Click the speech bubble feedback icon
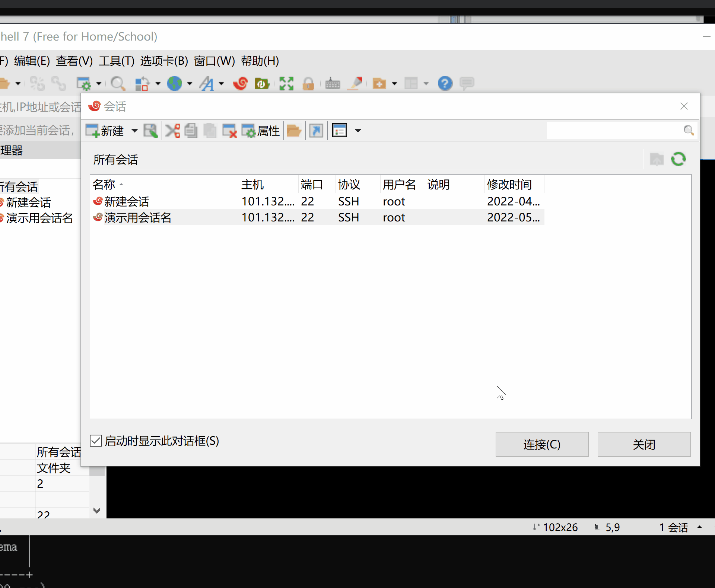The image size is (715, 588). click(467, 83)
